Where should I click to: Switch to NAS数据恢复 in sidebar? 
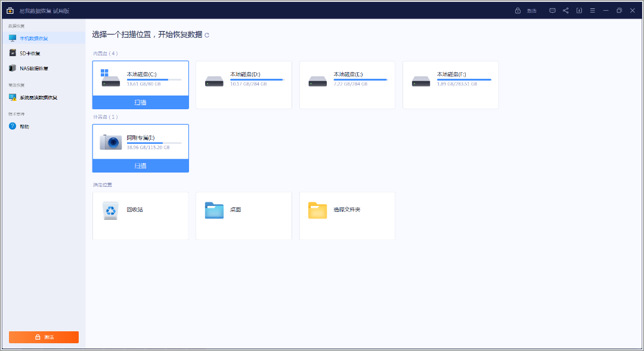click(x=34, y=68)
